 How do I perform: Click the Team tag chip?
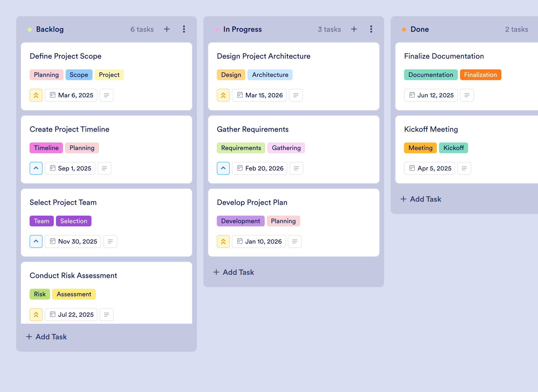[42, 221]
